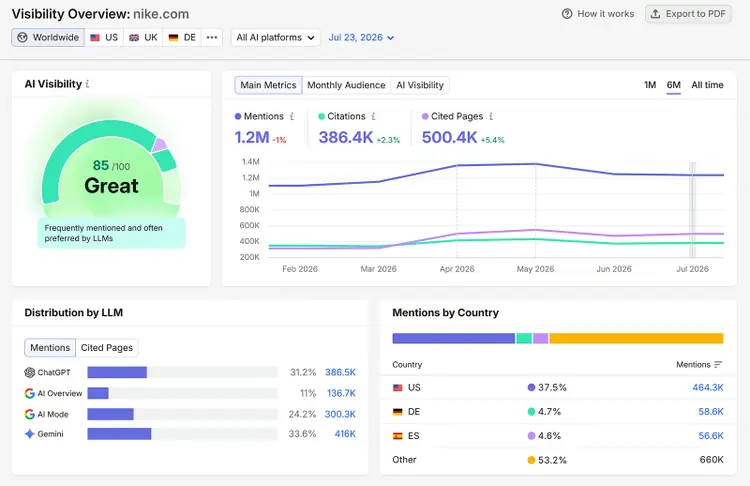The height and width of the screenshot is (486, 750).
Task: Open the 136.7K AI Overview mentions link
Action: 342,393
